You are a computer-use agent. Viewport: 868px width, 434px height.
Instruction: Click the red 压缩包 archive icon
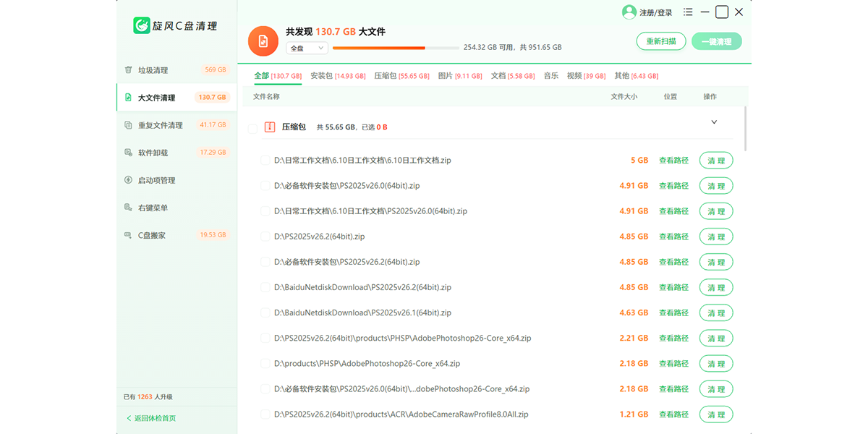[x=270, y=127]
